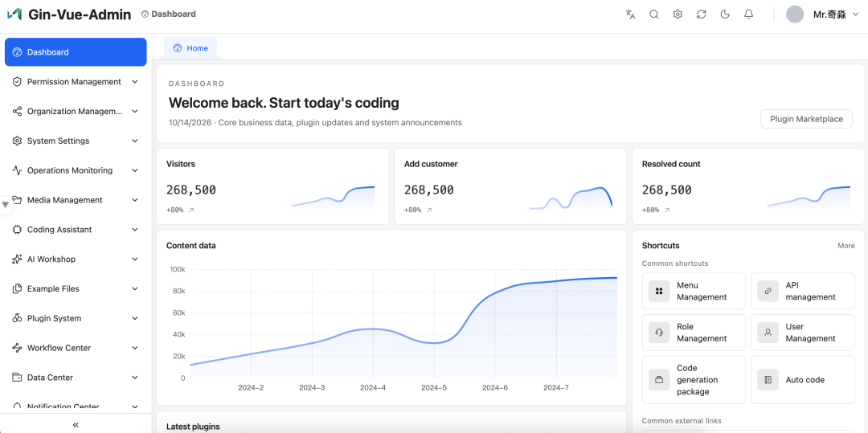Click the Dashboard breadcrumb in header

[168, 14]
